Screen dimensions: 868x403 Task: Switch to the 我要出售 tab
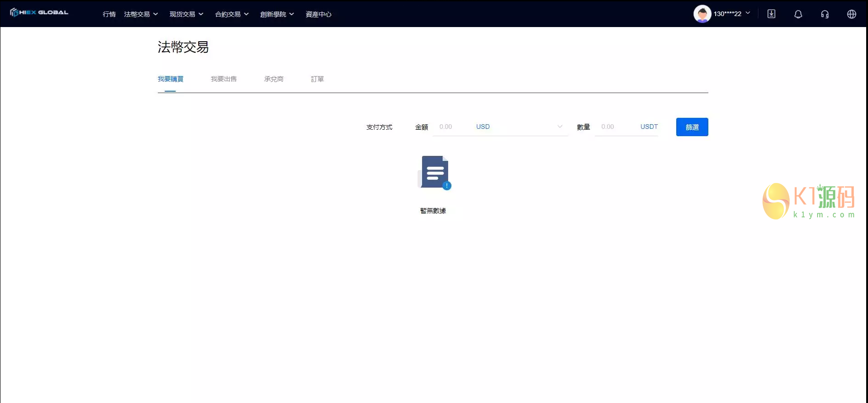pos(224,79)
